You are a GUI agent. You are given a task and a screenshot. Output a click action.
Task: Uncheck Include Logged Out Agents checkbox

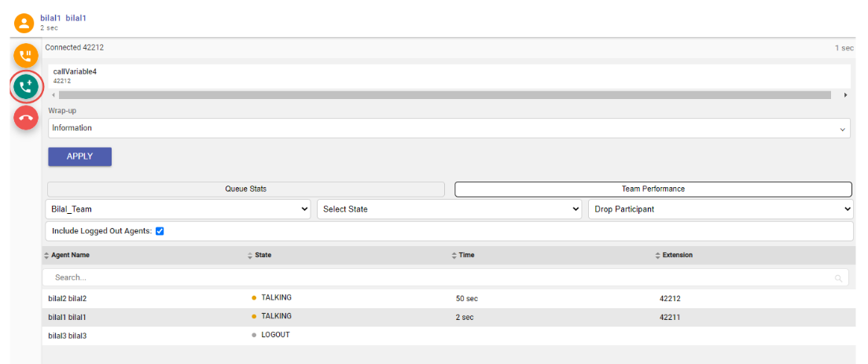tap(160, 231)
